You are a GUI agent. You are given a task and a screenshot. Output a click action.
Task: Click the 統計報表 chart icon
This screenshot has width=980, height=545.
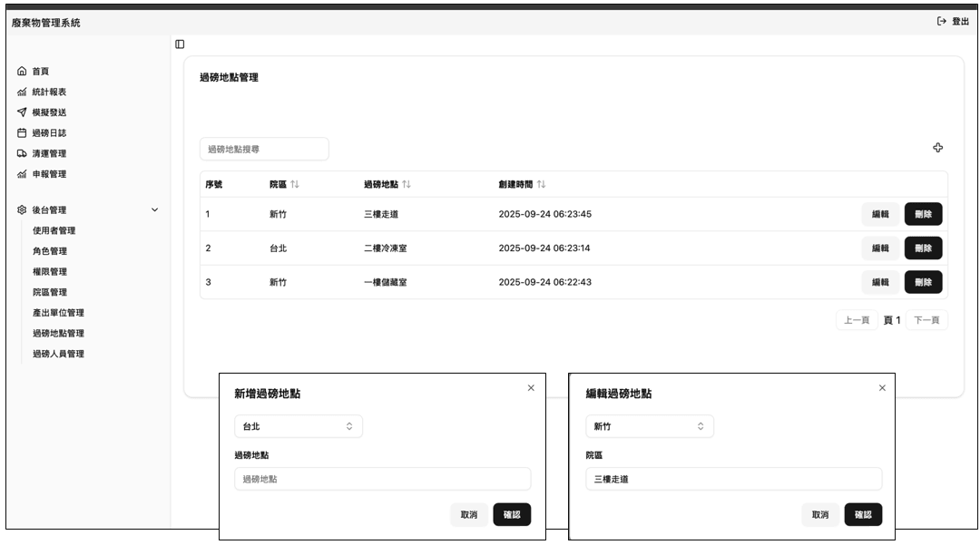tap(22, 92)
